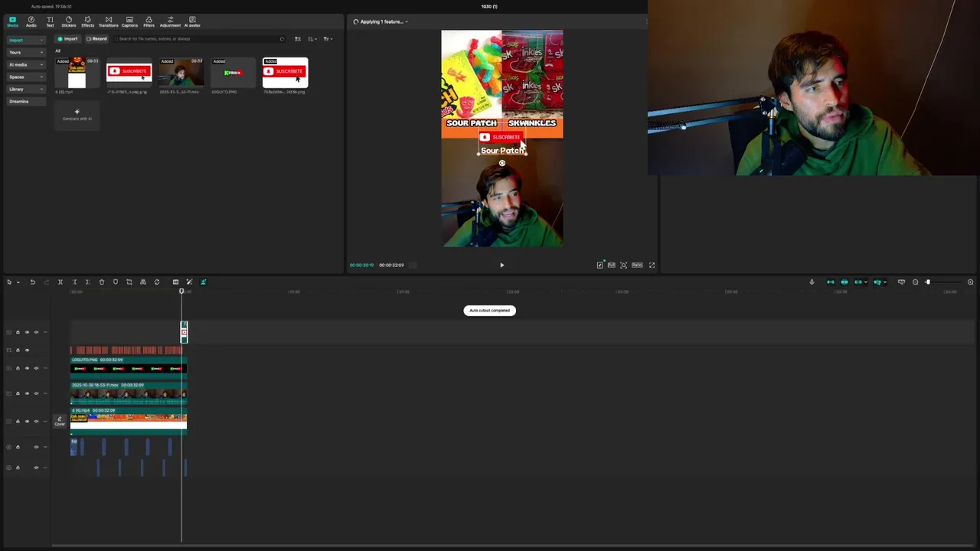Click the media search field
Viewport: 980px width, 551px height.
point(199,39)
